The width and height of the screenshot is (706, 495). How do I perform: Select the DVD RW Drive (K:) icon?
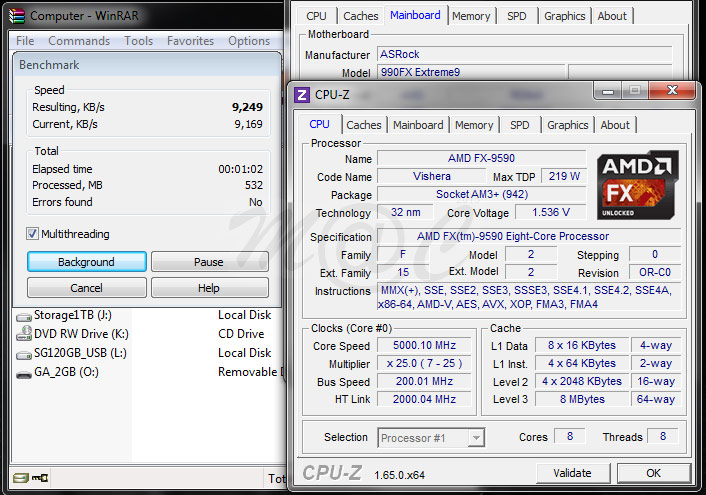click(x=24, y=334)
